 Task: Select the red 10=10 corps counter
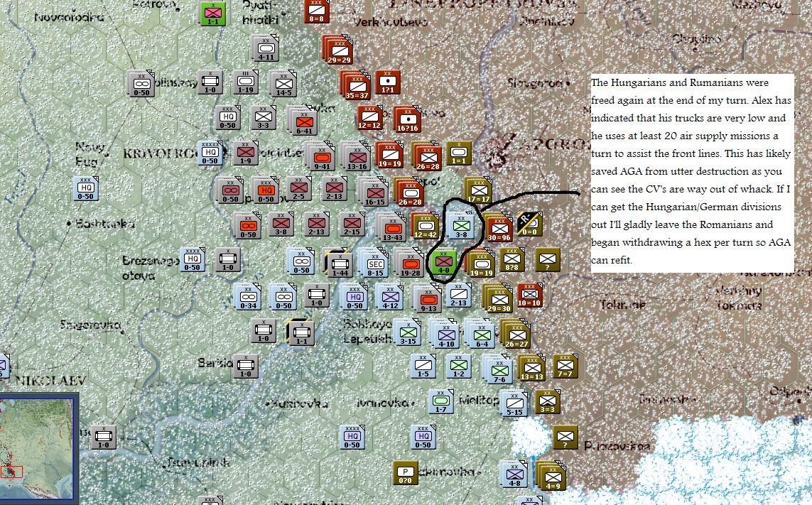pyautogui.click(x=529, y=295)
